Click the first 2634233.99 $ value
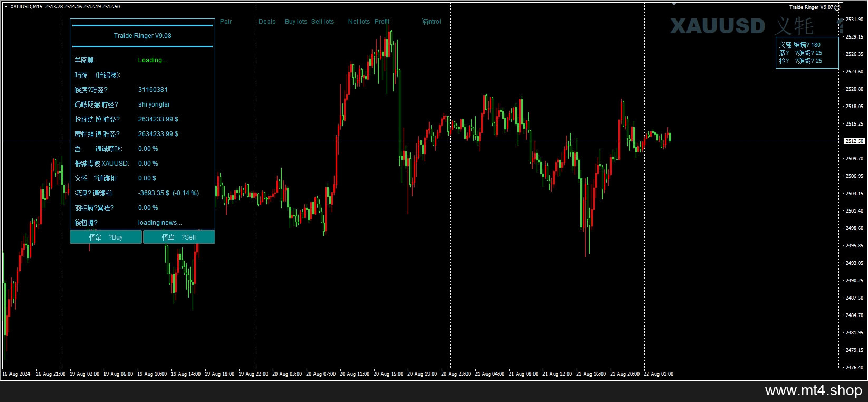This screenshot has width=868, height=402. pos(158,119)
